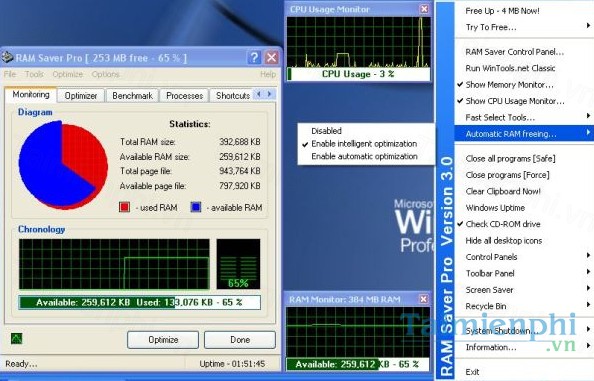Close the RAM Saver Pro window
The width and height of the screenshot is (594, 381).
coord(272,58)
